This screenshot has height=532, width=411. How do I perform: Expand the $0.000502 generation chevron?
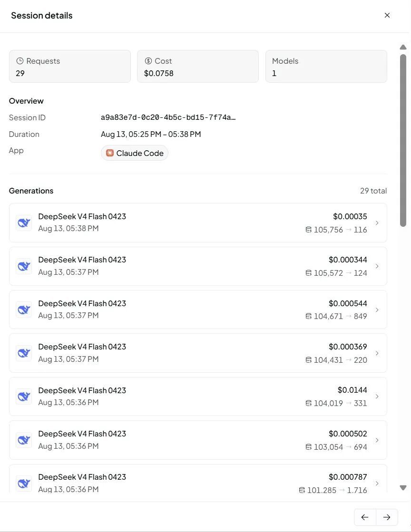pos(377,440)
